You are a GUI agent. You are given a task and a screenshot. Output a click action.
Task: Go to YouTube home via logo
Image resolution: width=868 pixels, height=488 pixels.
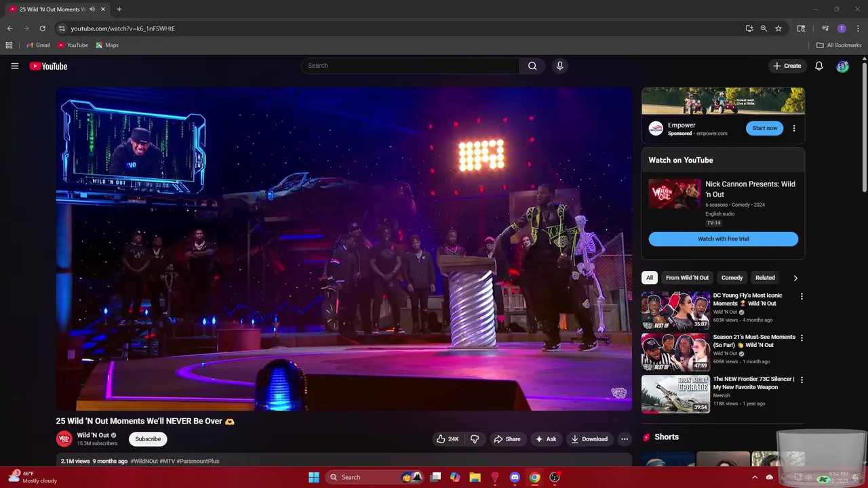click(x=48, y=66)
